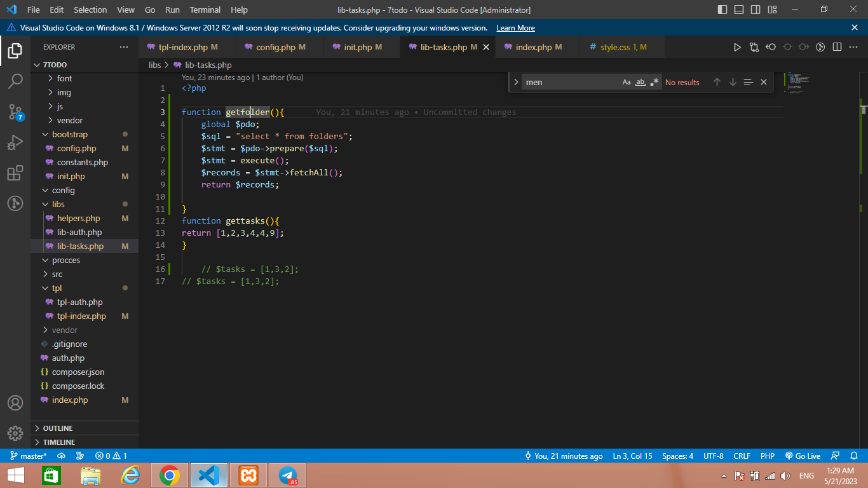Toggle Find in Selection in find widget
Screen dimensions: 868x488
tap(749, 82)
